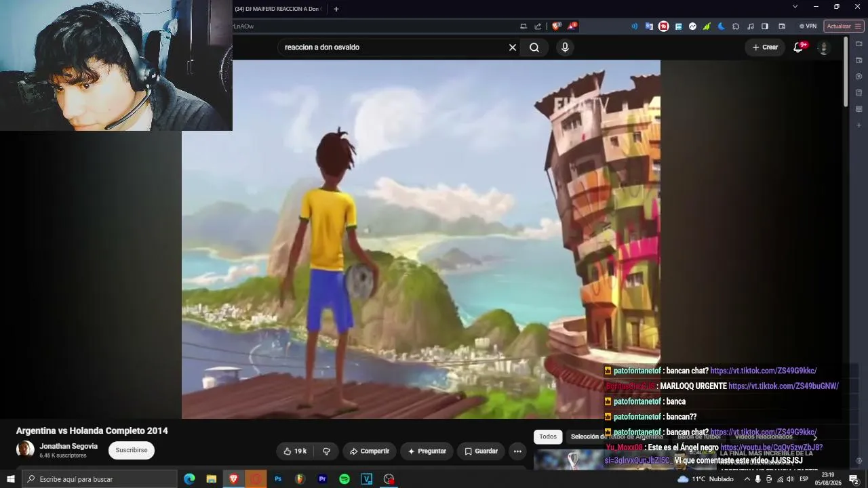Add a new item with sidebar plus

(859, 125)
